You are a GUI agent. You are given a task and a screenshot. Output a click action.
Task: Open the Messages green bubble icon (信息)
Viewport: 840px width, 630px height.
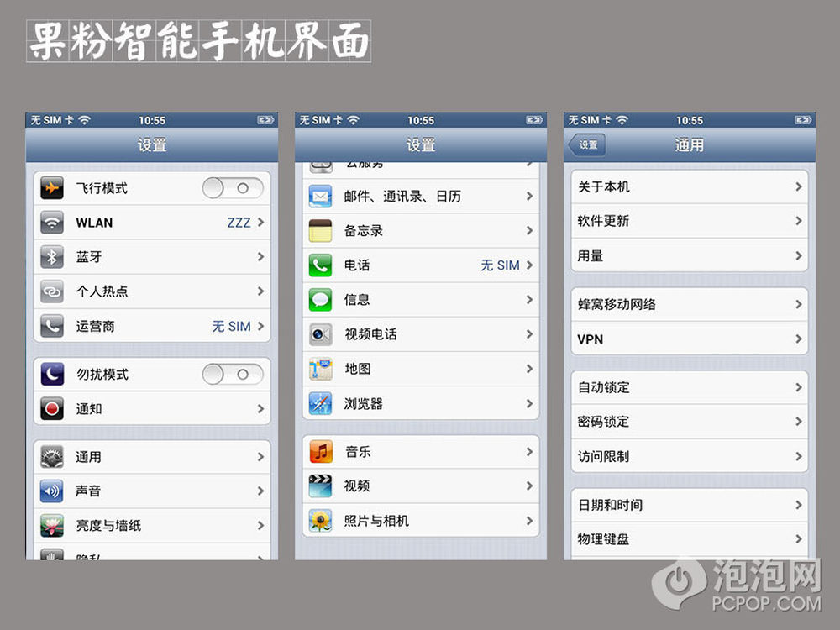coord(320,300)
